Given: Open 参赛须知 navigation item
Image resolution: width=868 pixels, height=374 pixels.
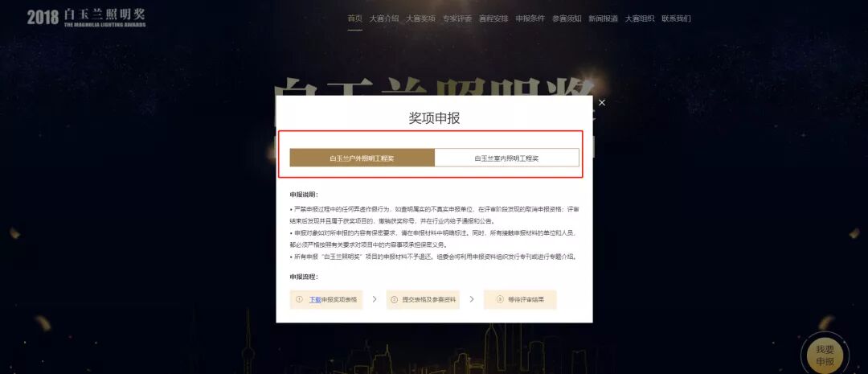Looking at the screenshot, I should pos(567,18).
